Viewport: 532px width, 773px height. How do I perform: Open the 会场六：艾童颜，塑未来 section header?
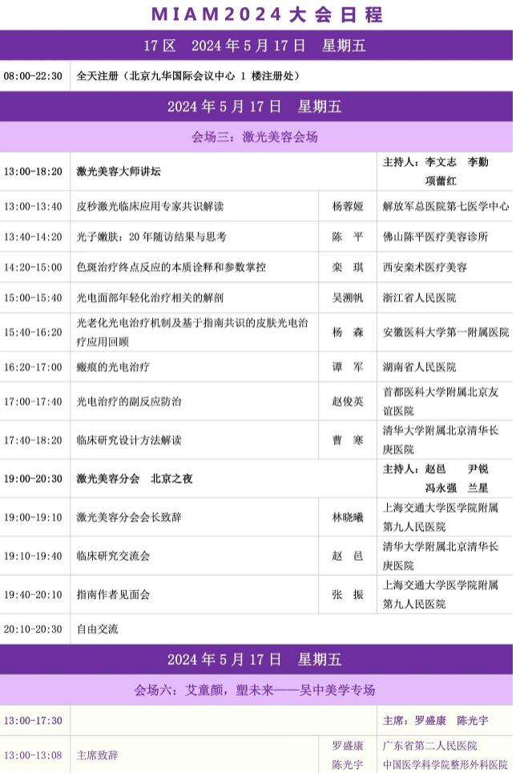click(x=255, y=690)
